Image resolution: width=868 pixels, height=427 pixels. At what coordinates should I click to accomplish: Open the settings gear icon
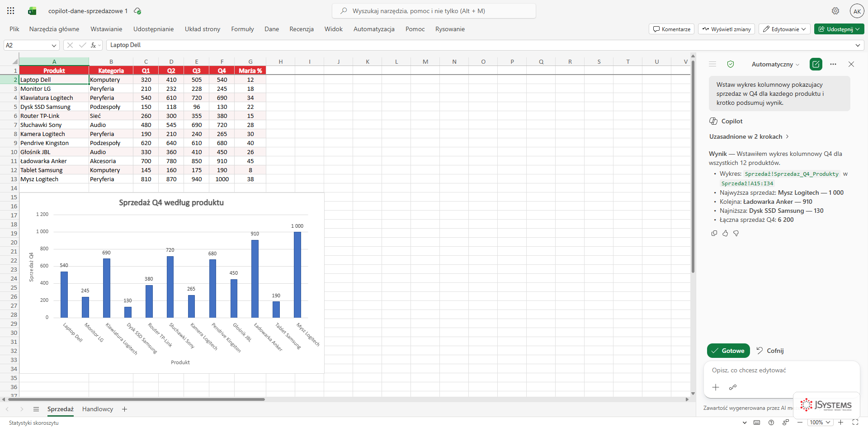tap(835, 11)
